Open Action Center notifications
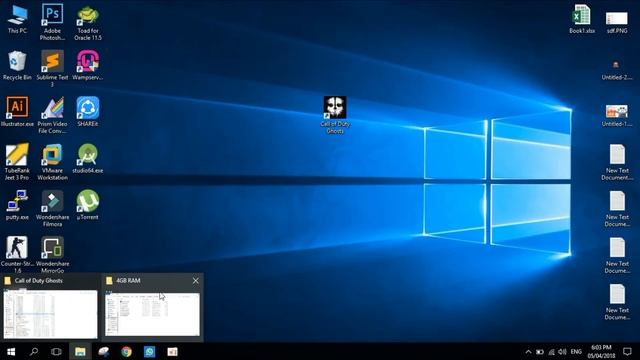Image resolution: width=640 pixels, height=360 pixels. pos(627,351)
